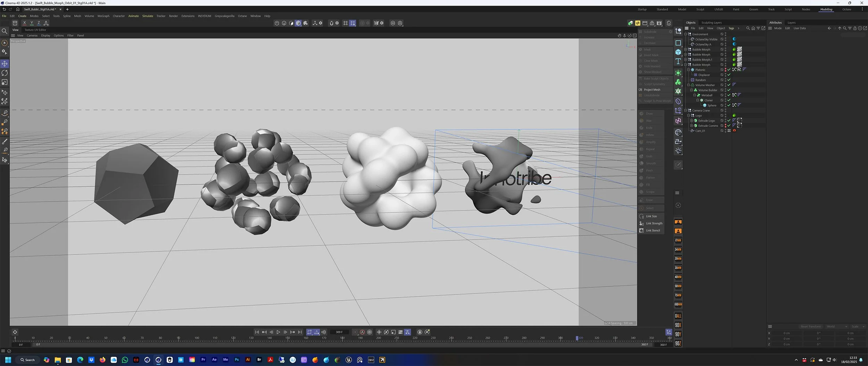The image size is (868, 366).
Task: Click the 90X rotation preset icon
Action: [x=678, y=325]
